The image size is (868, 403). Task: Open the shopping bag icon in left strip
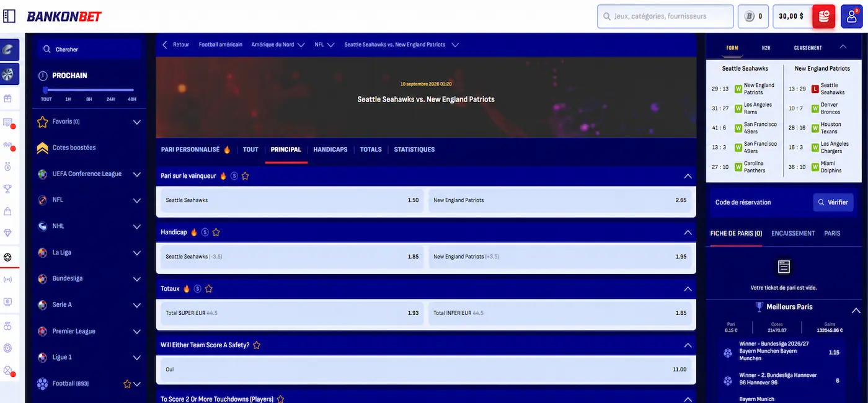8,211
